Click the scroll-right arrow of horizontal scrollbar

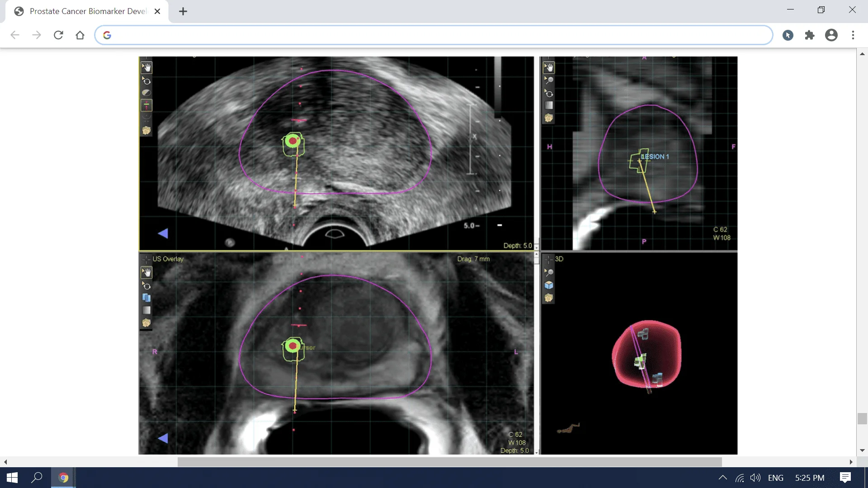tap(851, 462)
